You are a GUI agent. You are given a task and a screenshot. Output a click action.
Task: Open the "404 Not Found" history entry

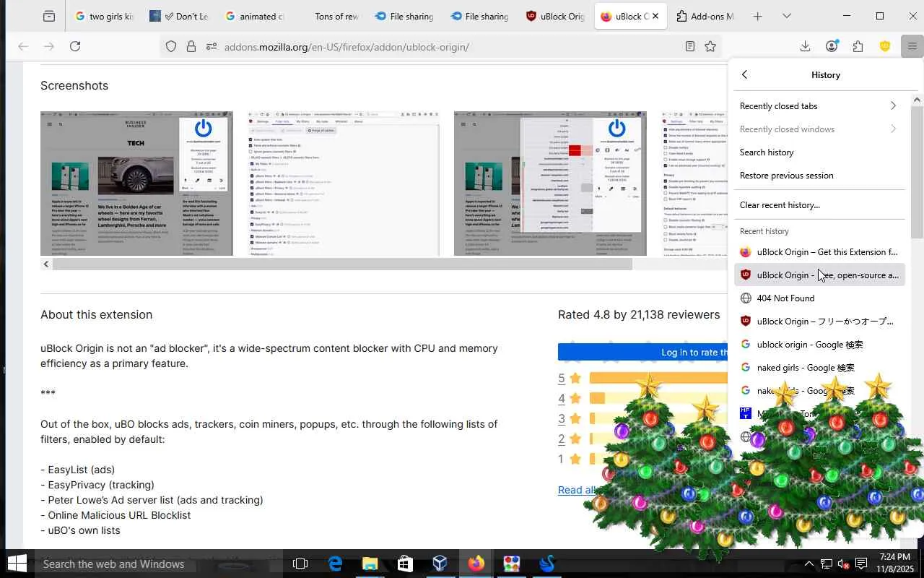pos(819,298)
